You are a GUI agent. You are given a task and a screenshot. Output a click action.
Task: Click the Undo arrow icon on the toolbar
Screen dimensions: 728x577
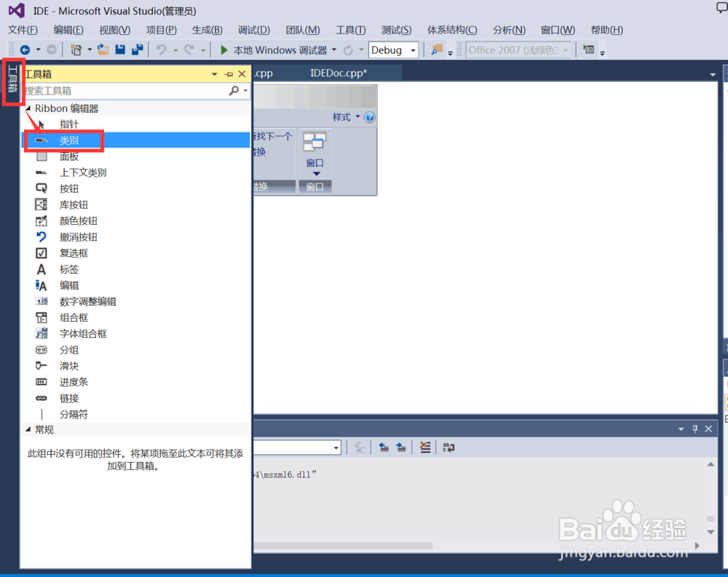coord(159,49)
